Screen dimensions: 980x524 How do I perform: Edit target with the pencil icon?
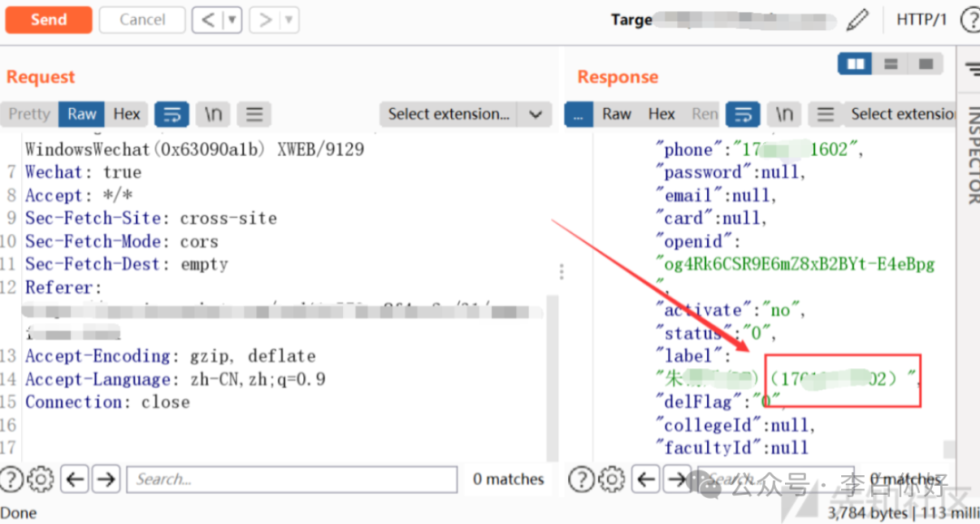pyautogui.click(x=857, y=20)
